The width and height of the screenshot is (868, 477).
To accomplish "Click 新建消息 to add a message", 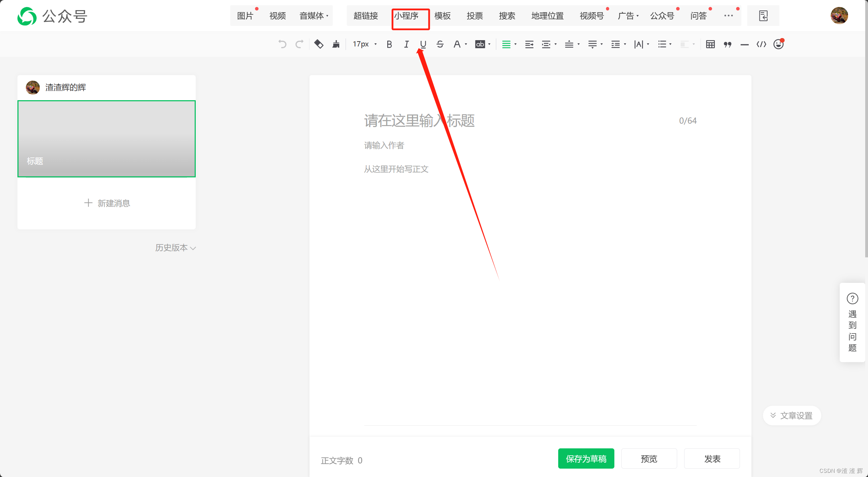I will pyautogui.click(x=107, y=203).
